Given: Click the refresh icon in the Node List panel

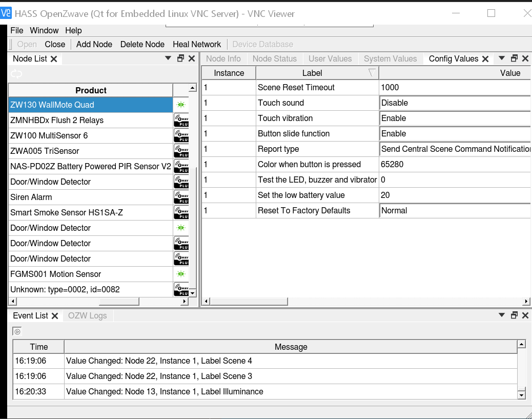Looking at the screenshot, I should click(x=16, y=74).
